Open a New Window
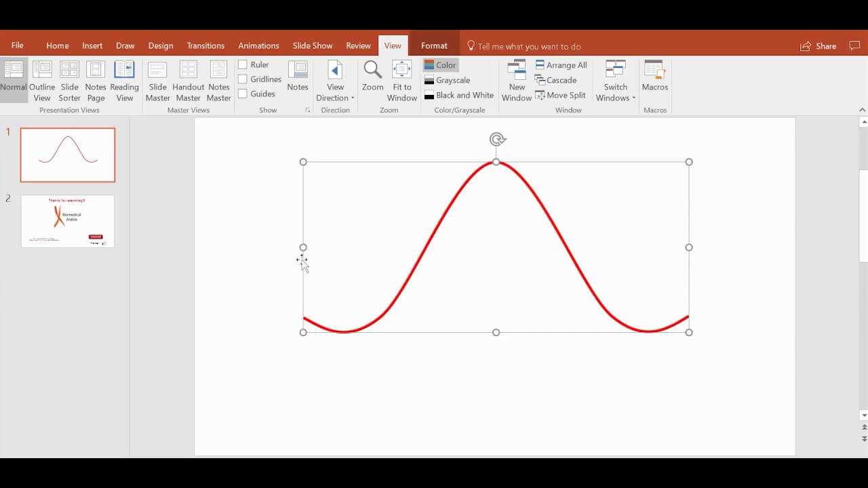The image size is (868, 488). [517, 81]
